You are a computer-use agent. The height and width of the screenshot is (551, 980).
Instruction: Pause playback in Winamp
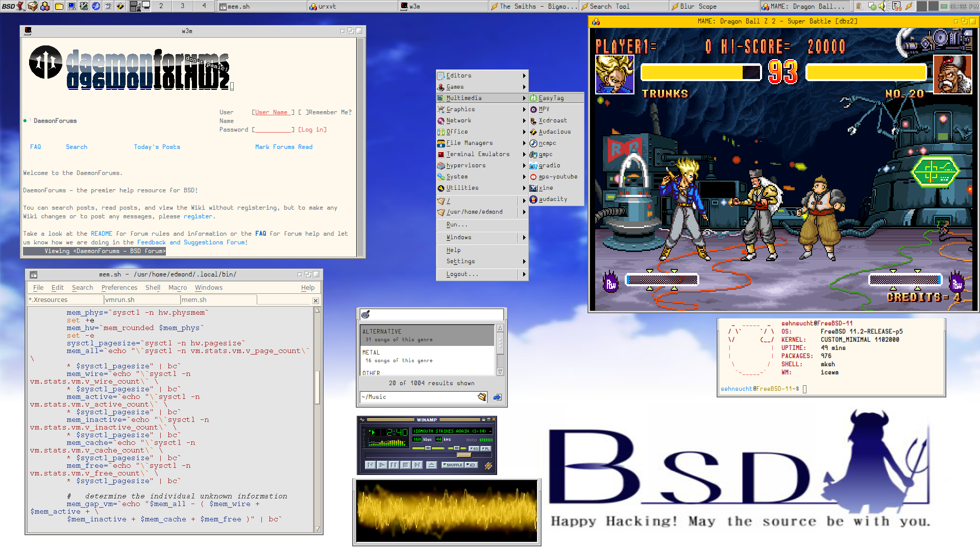tap(394, 465)
